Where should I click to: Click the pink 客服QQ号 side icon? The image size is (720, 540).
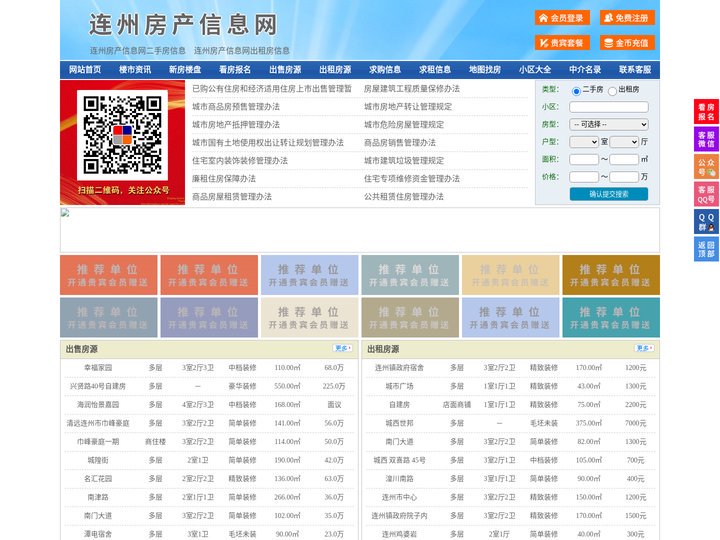(x=706, y=194)
